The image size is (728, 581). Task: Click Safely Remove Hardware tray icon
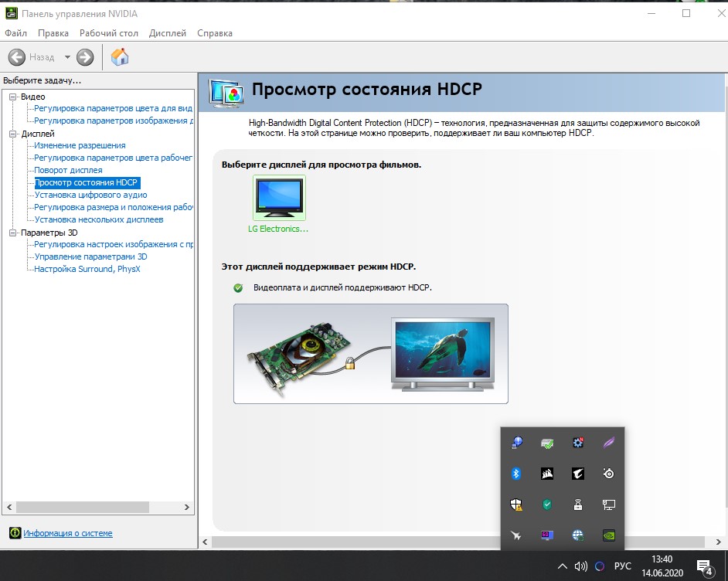547,443
